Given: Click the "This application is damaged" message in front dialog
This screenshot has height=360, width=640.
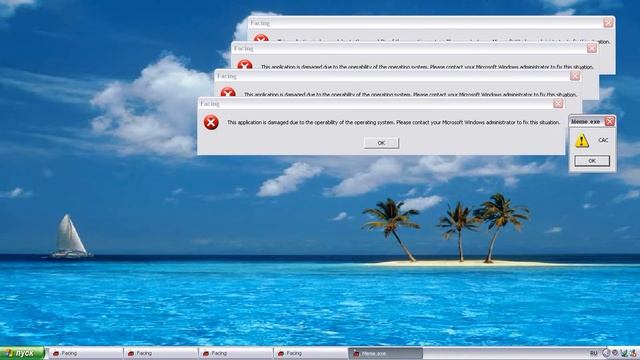Looking at the screenshot, I should (x=393, y=122).
